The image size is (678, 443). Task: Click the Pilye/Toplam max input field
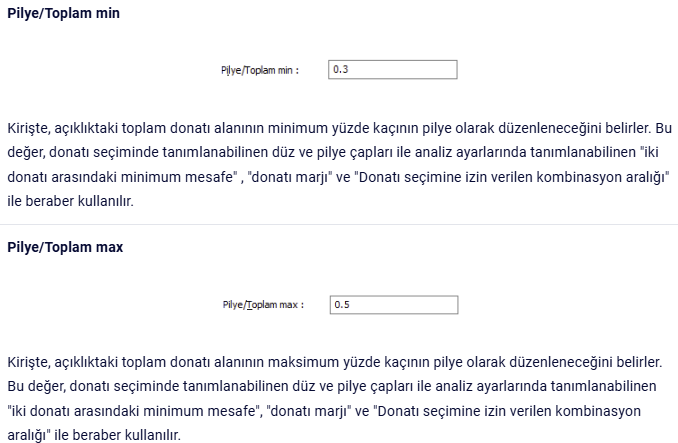pos(394,305)
